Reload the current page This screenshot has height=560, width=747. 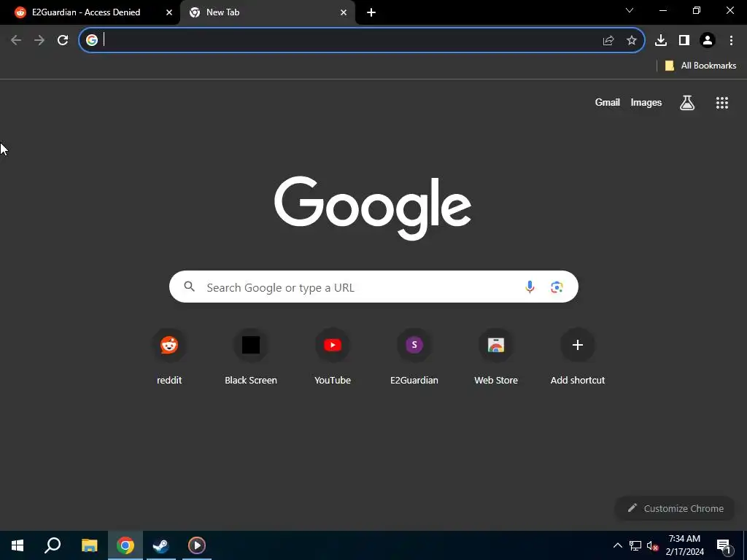pos(63,40)
